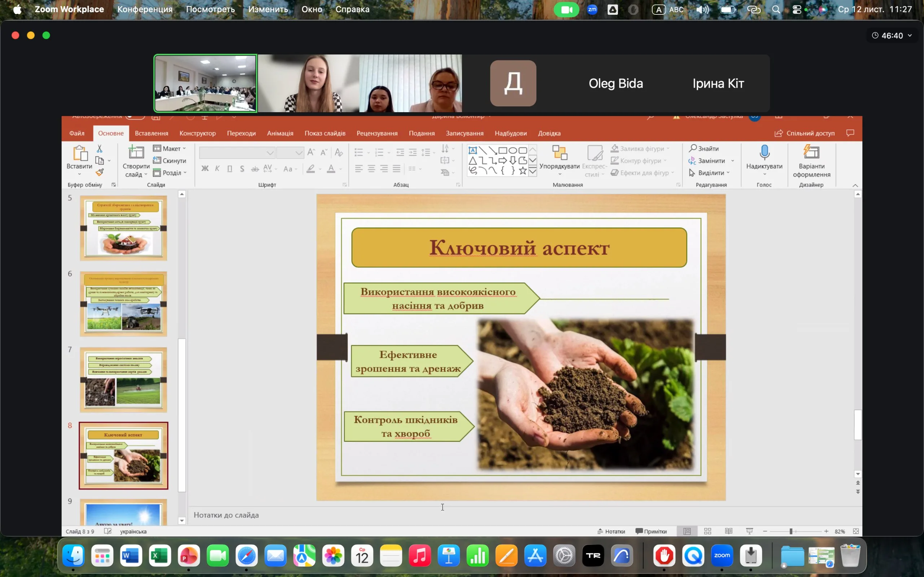Switch to the Анімація ribbon tab
The width and height of the screenshot is (924, 577).
(280, 133)
